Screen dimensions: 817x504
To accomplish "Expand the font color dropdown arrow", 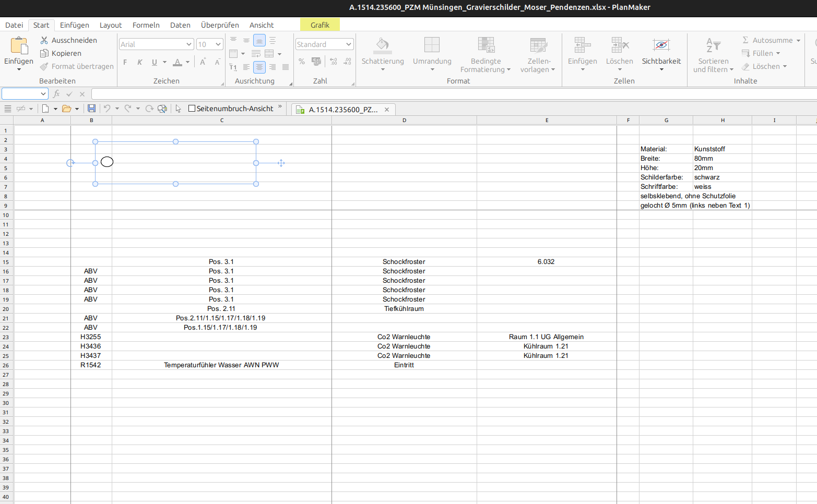I will (x=187, y=62).
